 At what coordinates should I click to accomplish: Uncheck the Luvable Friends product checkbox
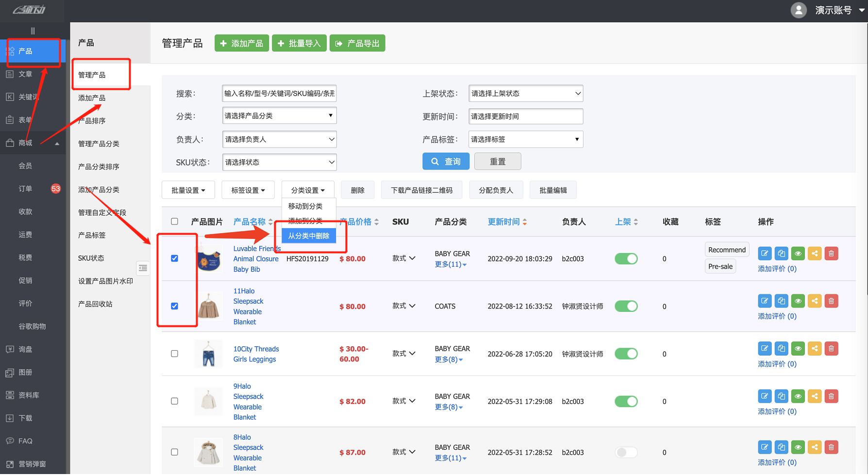pyautogui.click(x=175, y=258)
